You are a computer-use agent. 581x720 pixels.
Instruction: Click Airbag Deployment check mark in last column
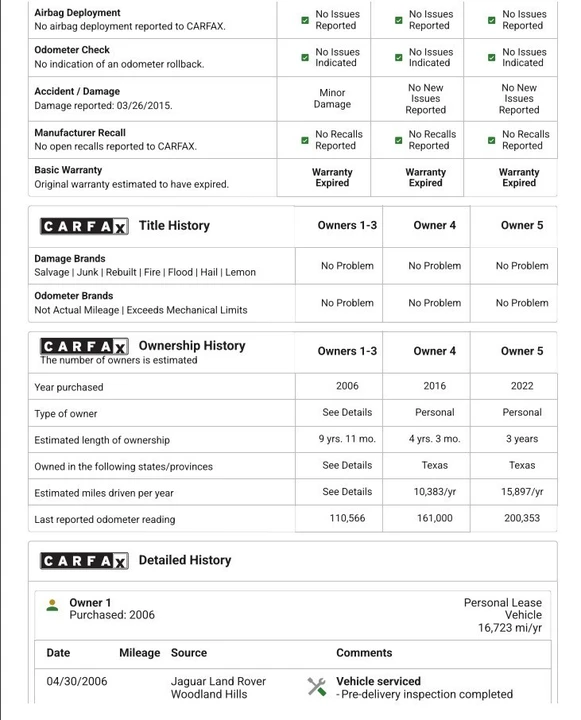pos(491,20)
